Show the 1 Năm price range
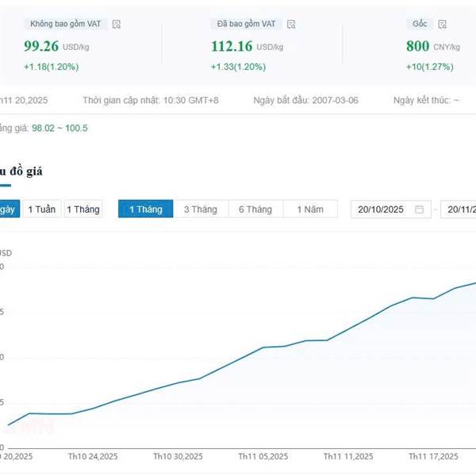Viewport: 476px width, 476px height. click(310, 209)
